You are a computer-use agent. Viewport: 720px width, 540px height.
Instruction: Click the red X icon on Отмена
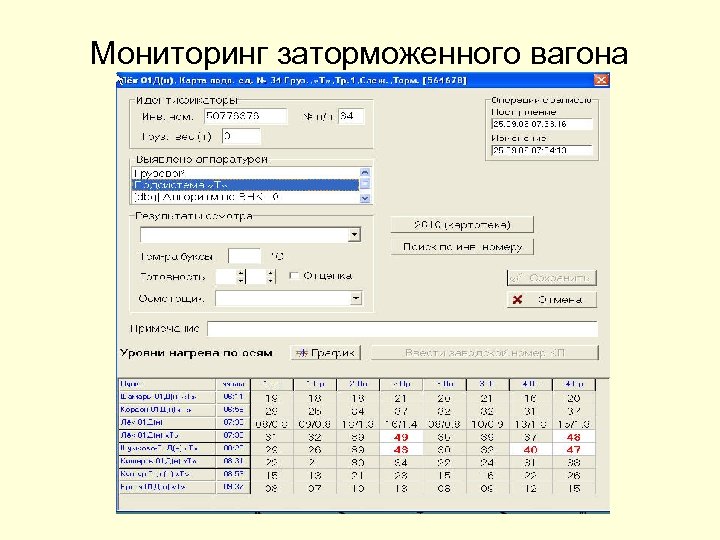pos(518,299)
